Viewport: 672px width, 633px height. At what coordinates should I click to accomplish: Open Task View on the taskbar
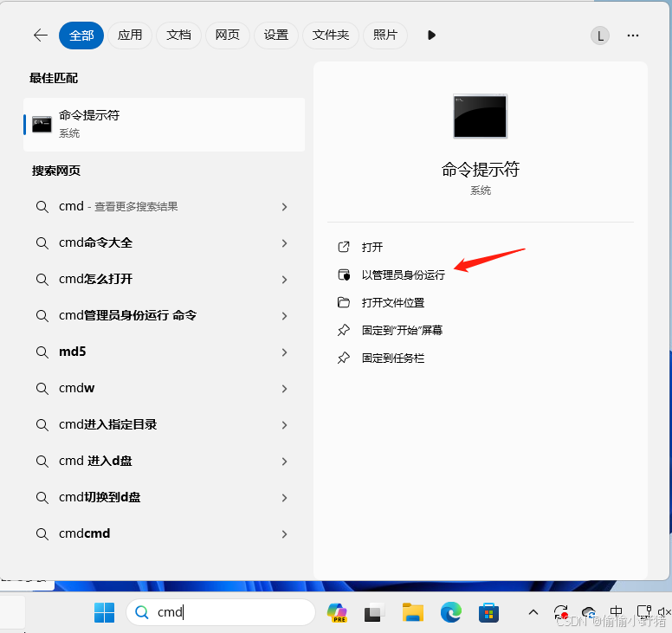pos(375,613)
